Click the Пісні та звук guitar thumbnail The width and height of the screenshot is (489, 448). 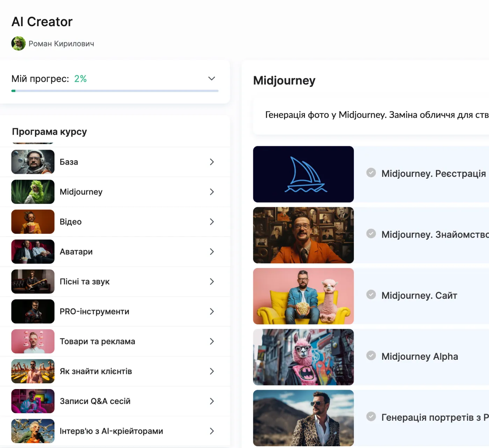tap(33, 282)
